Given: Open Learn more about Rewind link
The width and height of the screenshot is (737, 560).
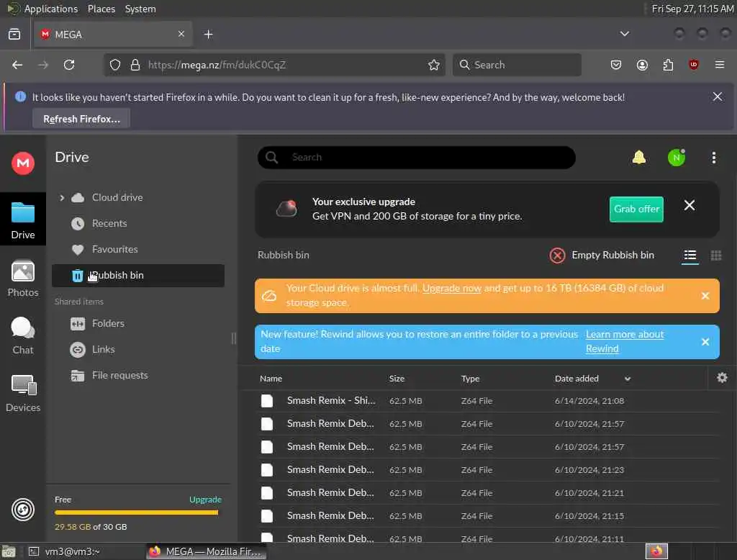Looking at the screenshot, I should pos(624,341).
